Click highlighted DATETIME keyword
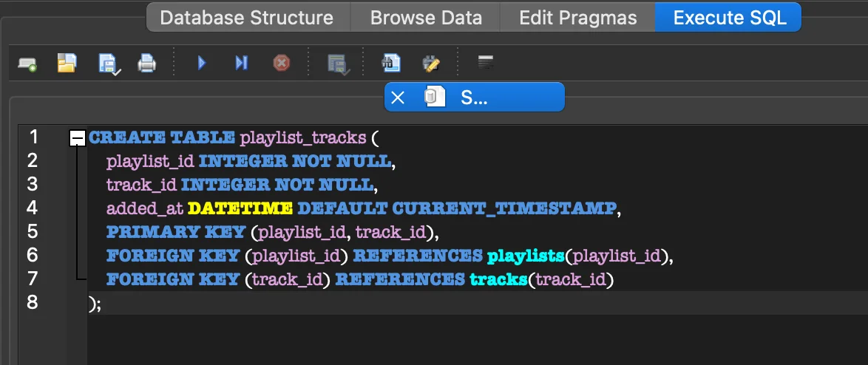868x365 pixels. click(240, 208)
